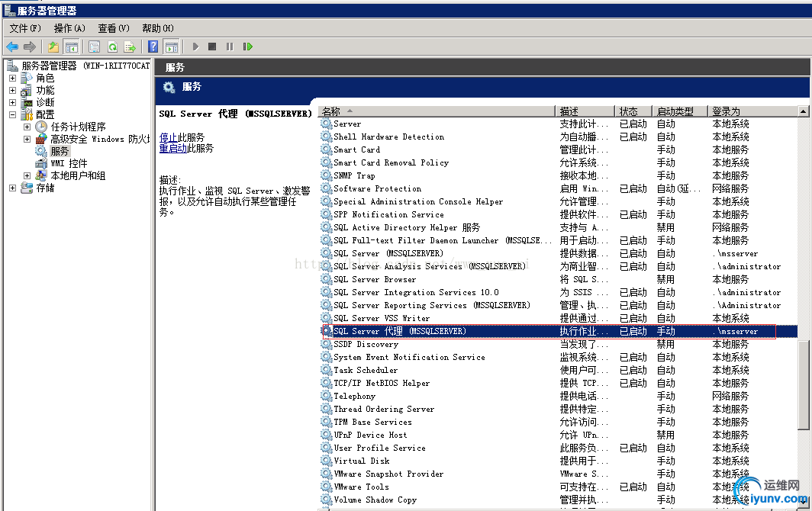Click the green Refresh toolbar icon

[x=112, y=47]
